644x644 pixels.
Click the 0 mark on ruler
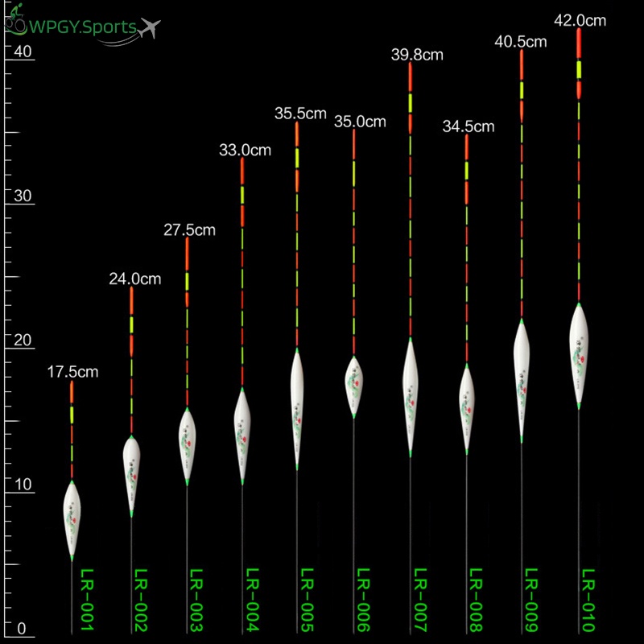point(22,629)
